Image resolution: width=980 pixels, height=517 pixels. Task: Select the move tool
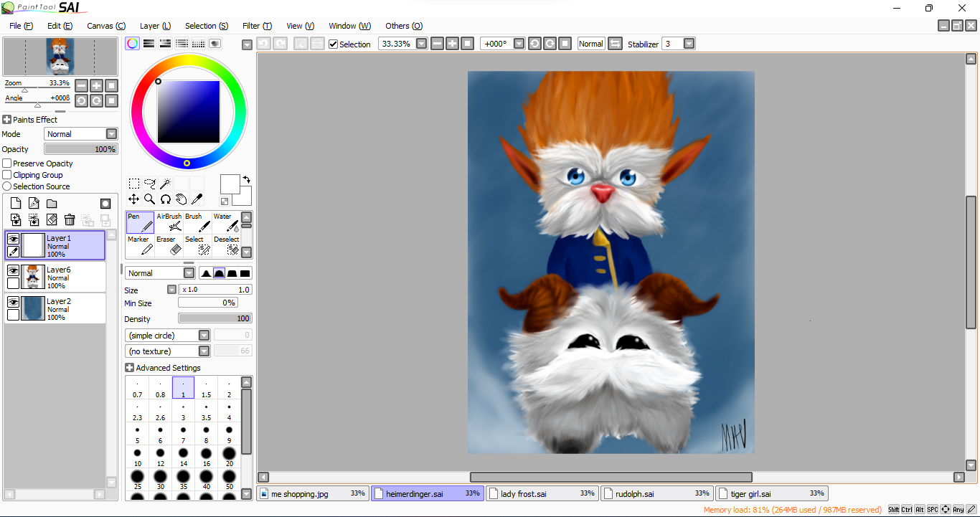(x=134, y=199)
